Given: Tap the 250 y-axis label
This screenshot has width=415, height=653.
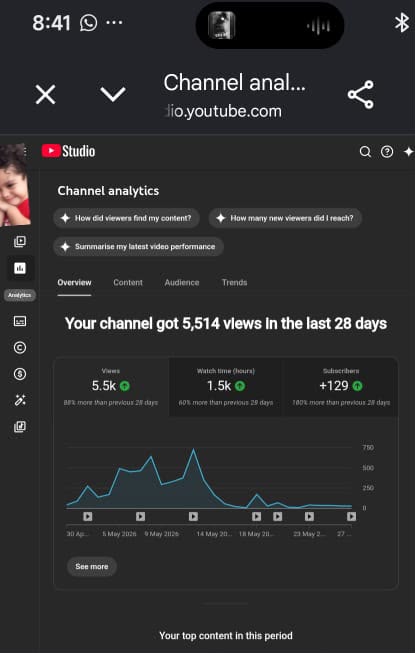Looking at the screenshot, I should (368, 488).
